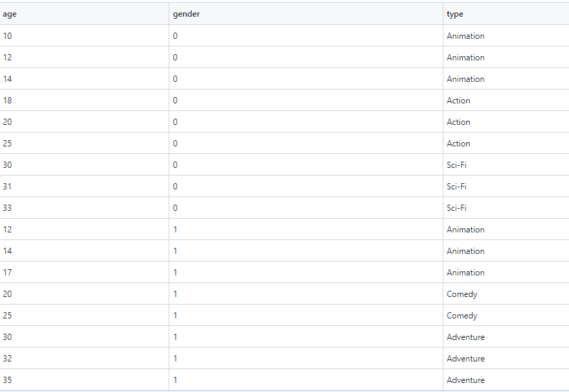Click "Animation" in the age 10 row
Viewport: 569px width, 392px height.
click(466, 36)
